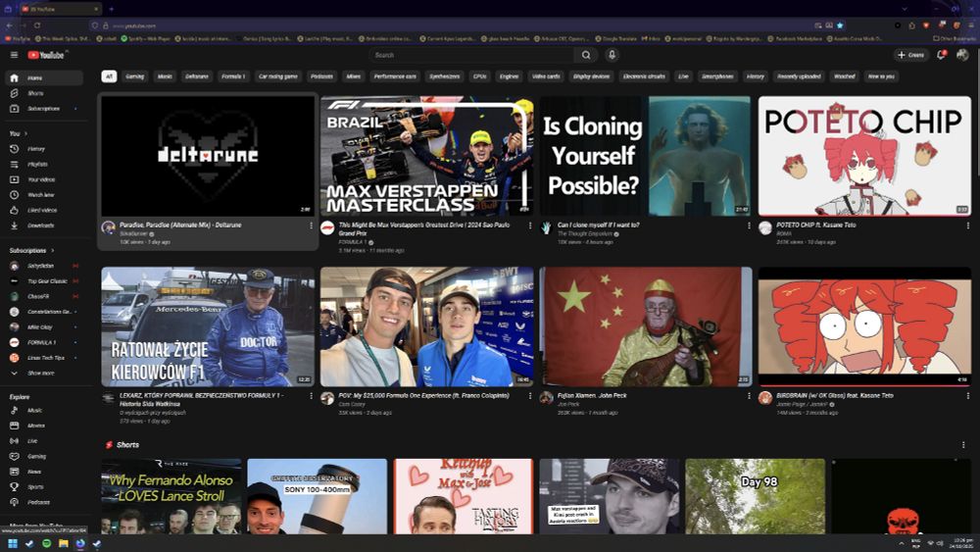Click into the YouTube search field
The height and width of the screenshot is (552, 980).
[472, 55]
